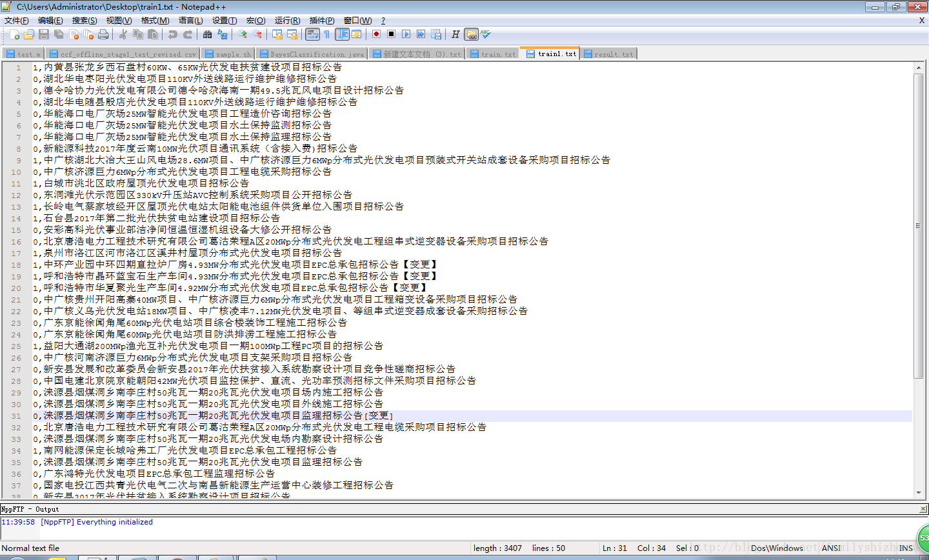Close the NppFTP Output panel
The width and height of the screenshot is (929, 560).
pos(923,509)
